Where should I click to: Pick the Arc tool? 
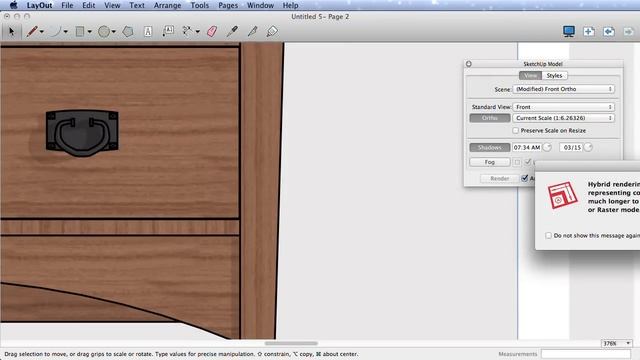[56, 31]
